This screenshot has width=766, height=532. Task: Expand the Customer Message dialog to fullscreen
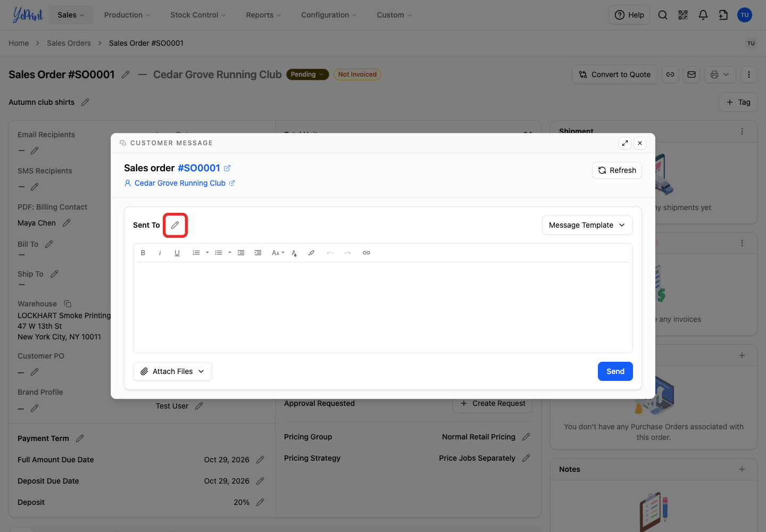(625, 143)
